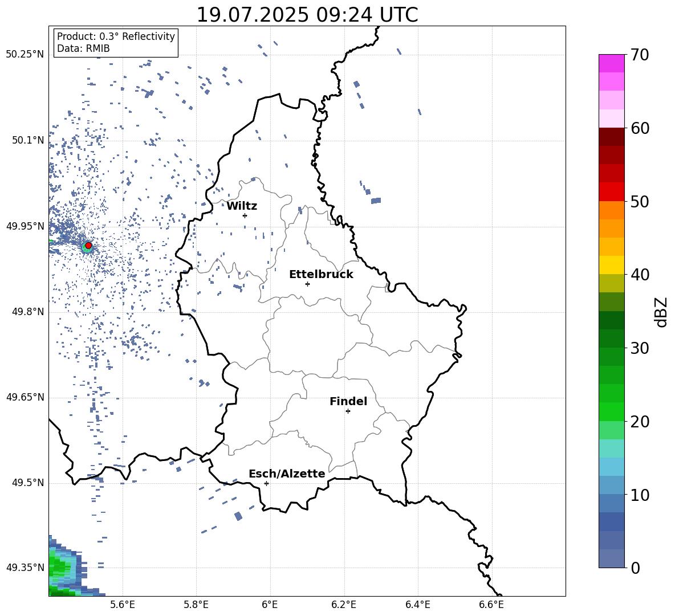Click the dark maroon colorbar segment below 60
Viewport: 675px width, 616px height.
[x=611, y=137]
